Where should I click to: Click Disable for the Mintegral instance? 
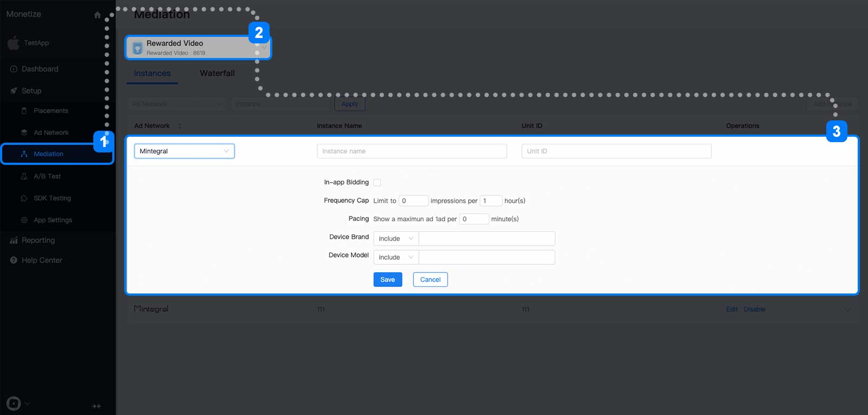click(x=754, y=309)
